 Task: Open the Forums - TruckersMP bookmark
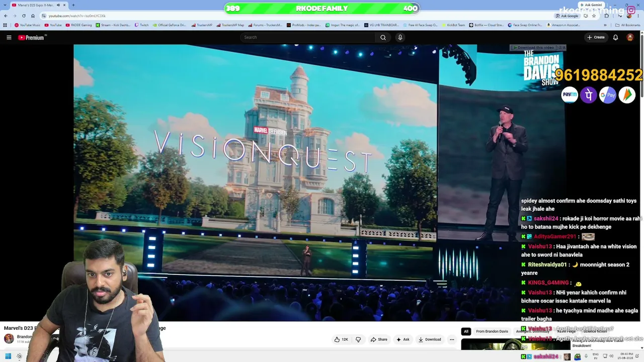[265, 25]
